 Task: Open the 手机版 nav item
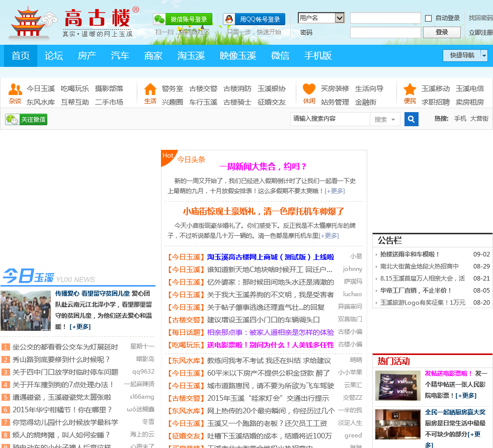point(318,56)
